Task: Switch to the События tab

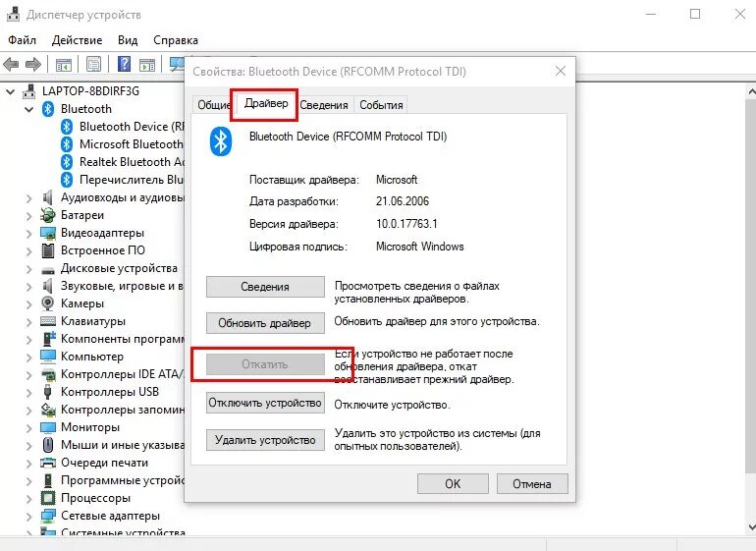Action: (381, 105)
